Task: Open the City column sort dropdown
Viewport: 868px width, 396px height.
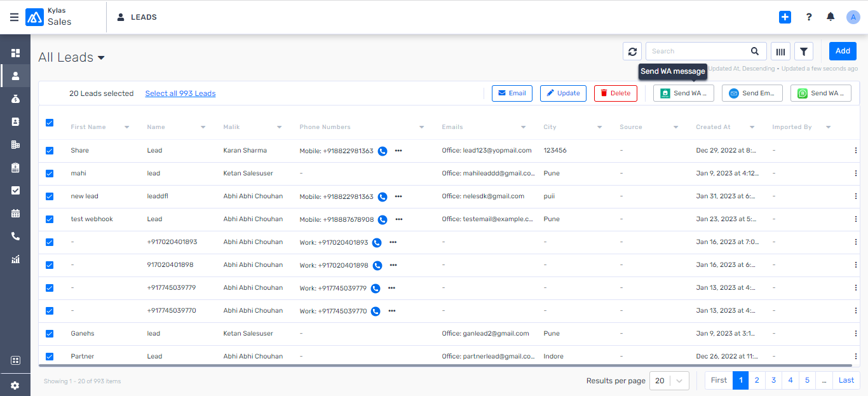Action: [x=599, y=127]
